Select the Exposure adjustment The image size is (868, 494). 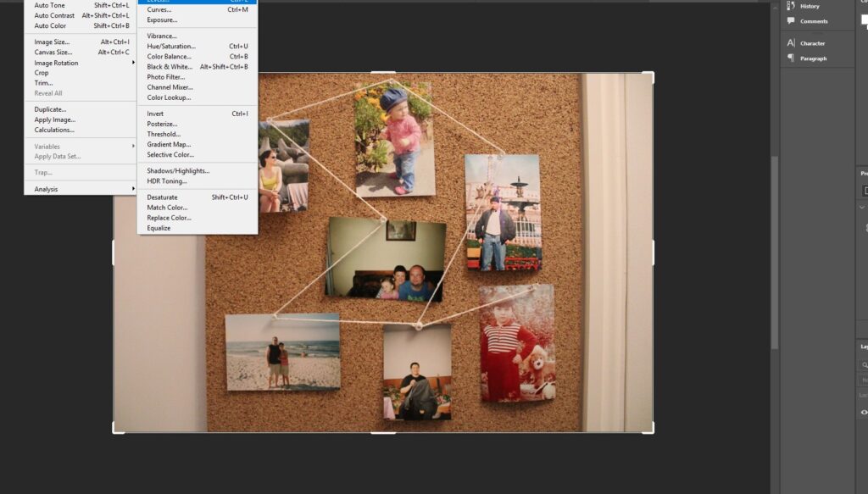197,20
